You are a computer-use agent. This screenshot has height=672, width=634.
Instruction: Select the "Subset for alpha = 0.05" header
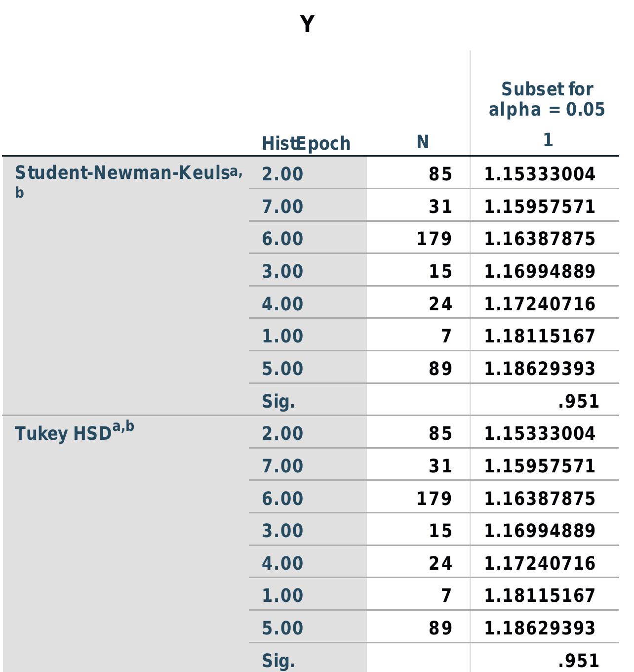[547, 99]
